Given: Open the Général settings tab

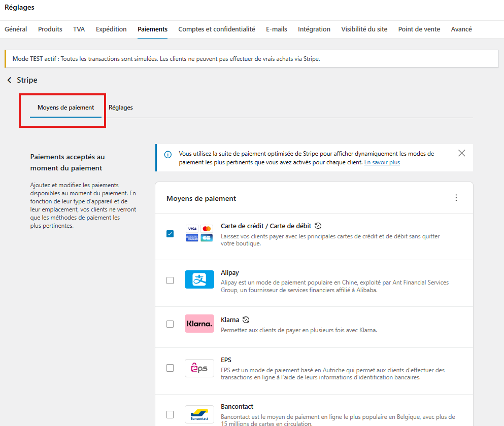Looking at the screenshot, I should point(16,29).
